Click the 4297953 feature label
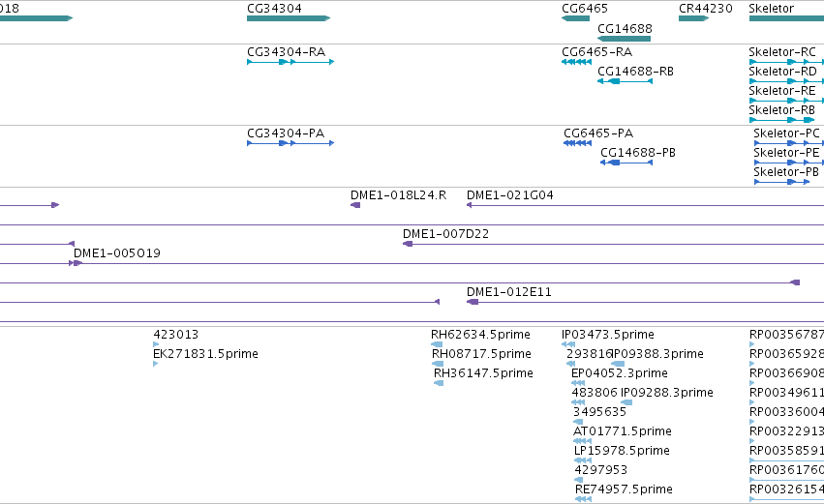Viewport: 824px width, 504px height. [x=600, y=471]
